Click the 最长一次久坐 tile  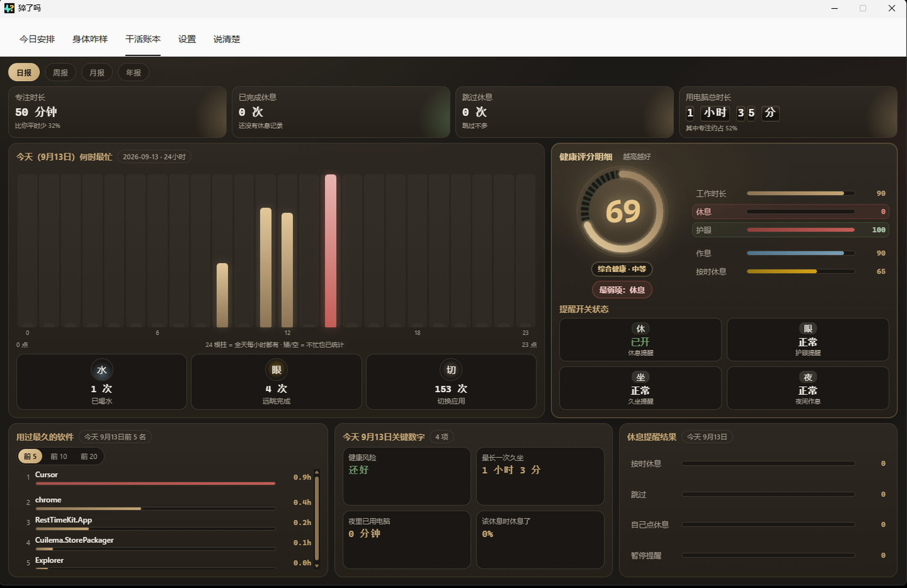click(540, 476)
